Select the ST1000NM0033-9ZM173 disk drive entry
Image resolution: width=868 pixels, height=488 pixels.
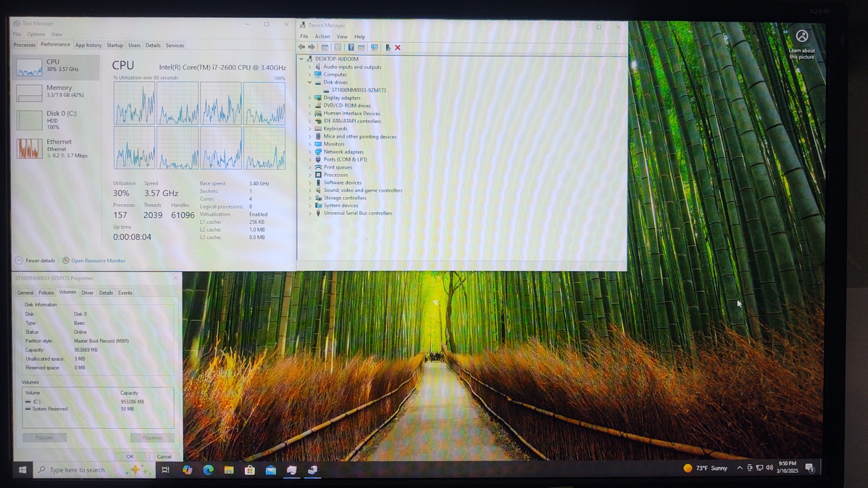359,90
